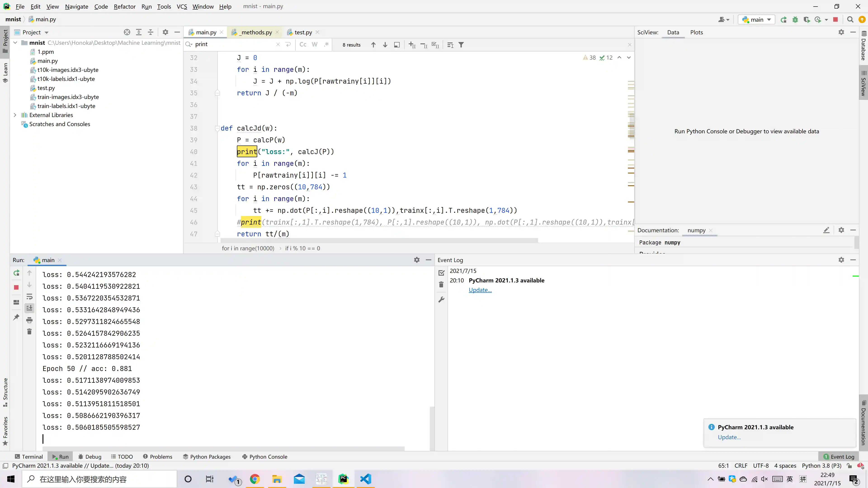Toggle Scroll to End in Run console
Image resolution: width=868 pixels, height=488 pixels.
click(29, 308)
